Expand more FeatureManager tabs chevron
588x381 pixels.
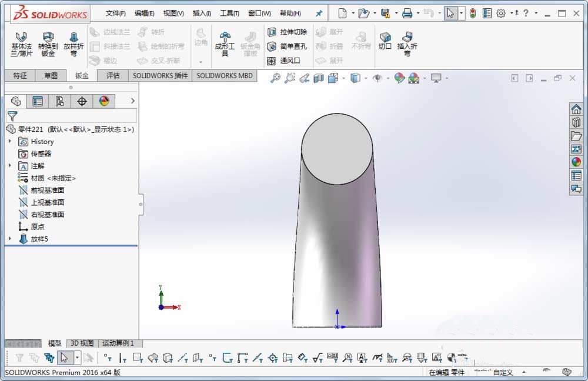tap(132, 101)
